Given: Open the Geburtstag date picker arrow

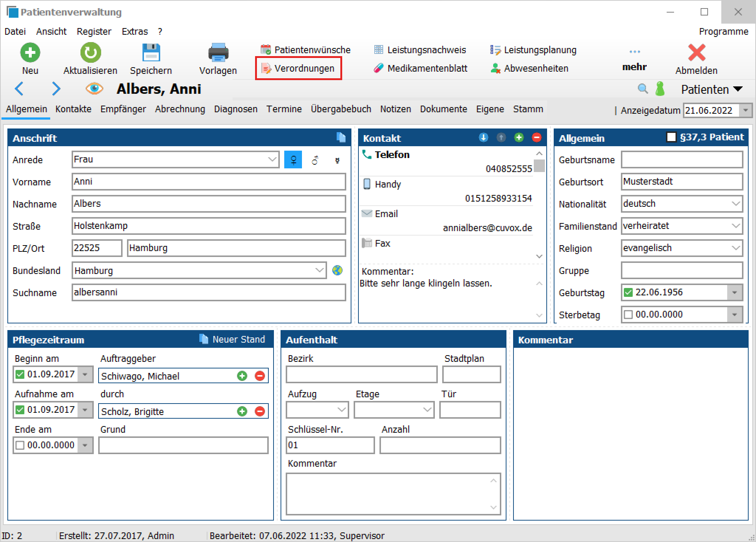Looking at the screenshot, I should pyautogui.click(x=735, y=292).
